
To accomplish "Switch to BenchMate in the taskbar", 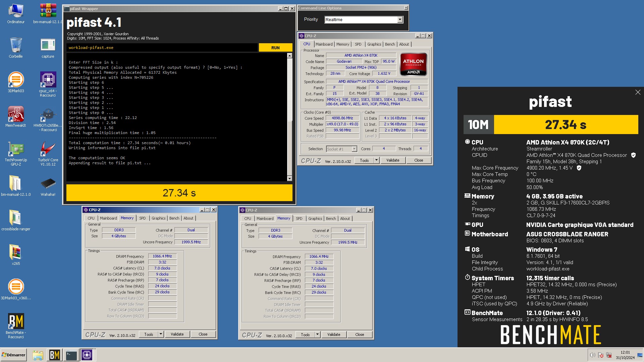I will click(x=55, y=355).
